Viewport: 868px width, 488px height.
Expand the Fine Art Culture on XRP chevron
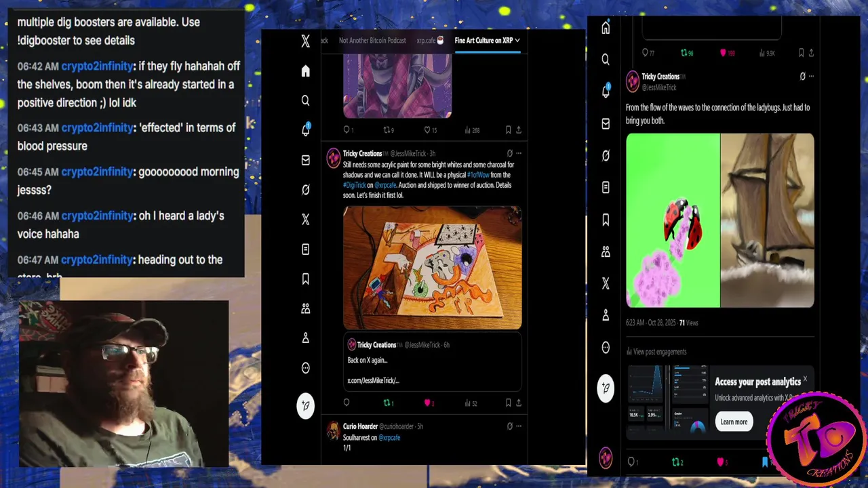click(x=517, y=41)
